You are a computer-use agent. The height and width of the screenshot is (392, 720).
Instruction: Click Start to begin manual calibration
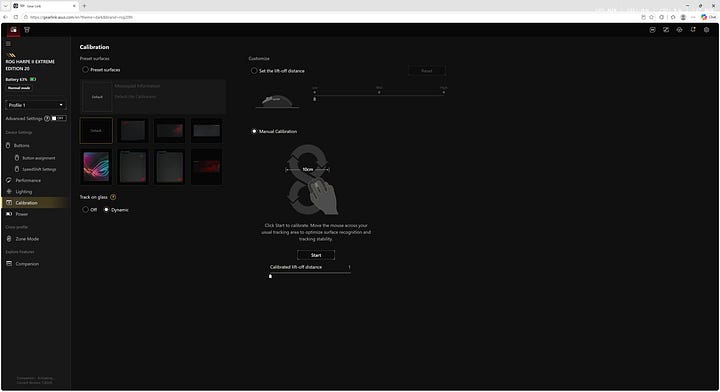pos(316,255)
